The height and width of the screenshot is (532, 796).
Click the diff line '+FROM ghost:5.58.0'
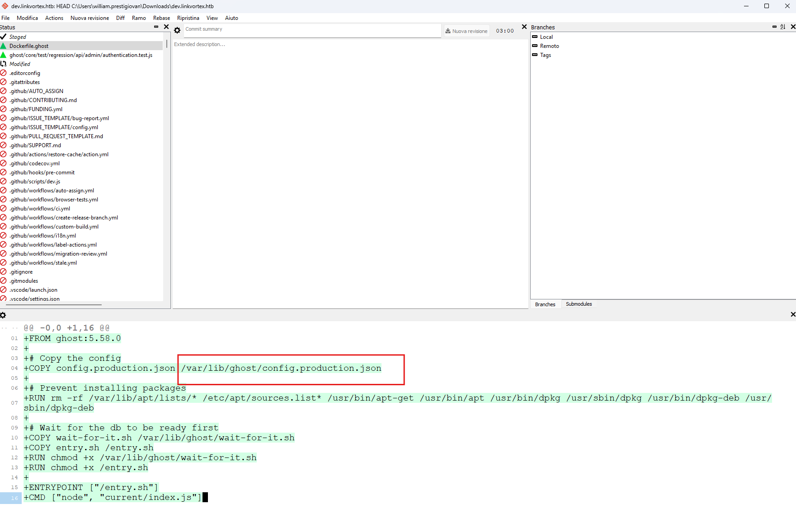pos(72,338)
